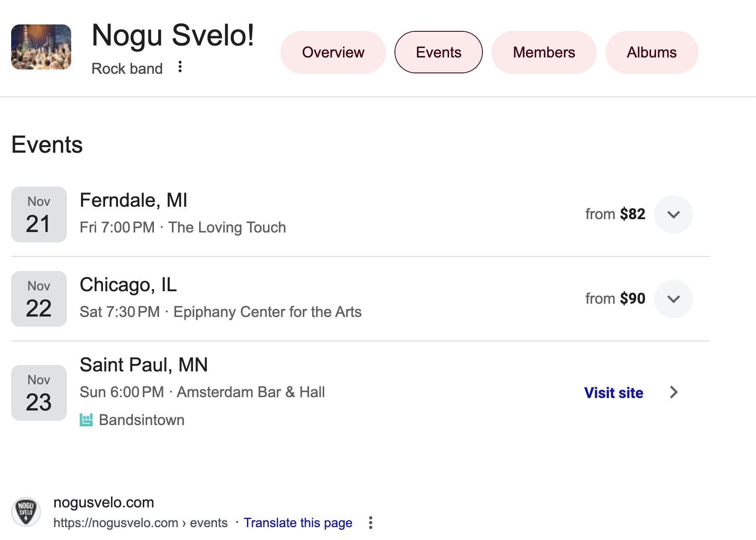Image resolution: width=756 pixels, height=540 pixels.
Task: Open the Members tab
Action: pyautogui.click(x=544, y=52)
